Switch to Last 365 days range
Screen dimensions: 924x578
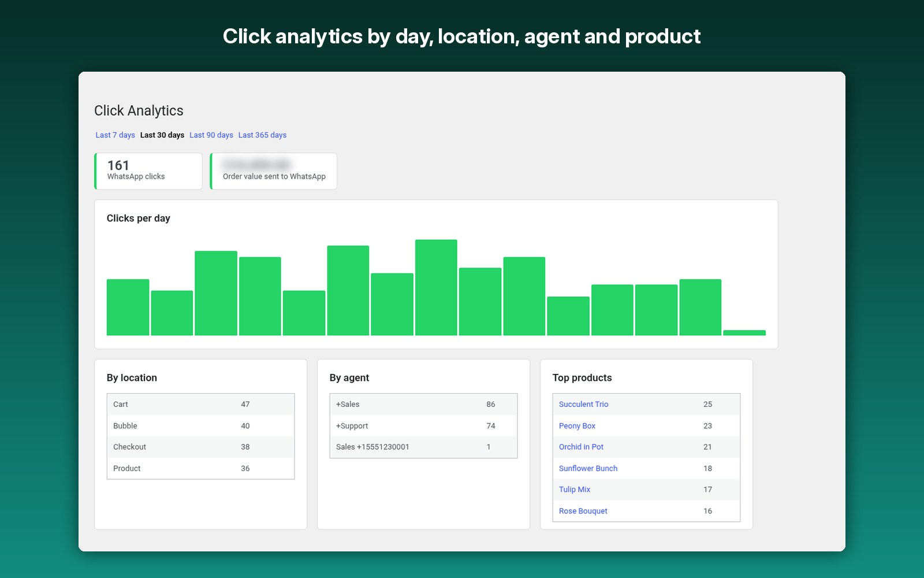pos(262,135)
